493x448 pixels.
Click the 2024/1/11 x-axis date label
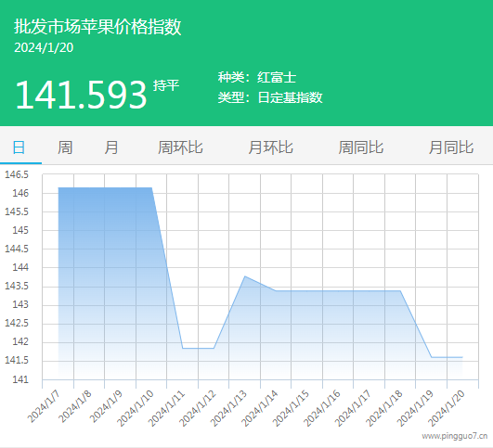point(166,408)
